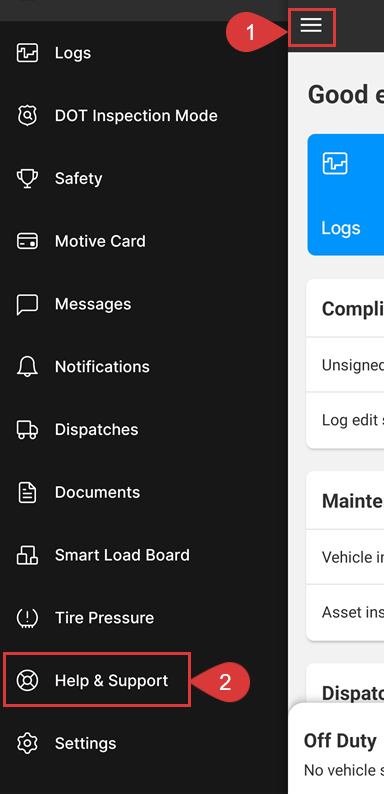384x794 pixels.
Task: Click the Safety trophy icon
Action: [x=27, y=178]
